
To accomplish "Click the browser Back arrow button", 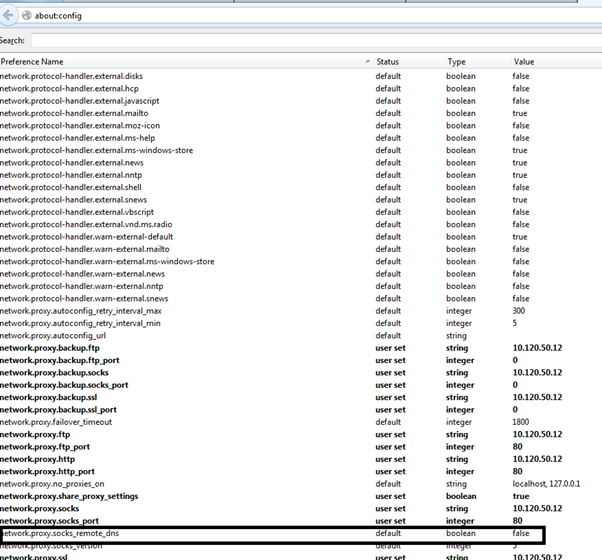I will (x=8, y=16).
